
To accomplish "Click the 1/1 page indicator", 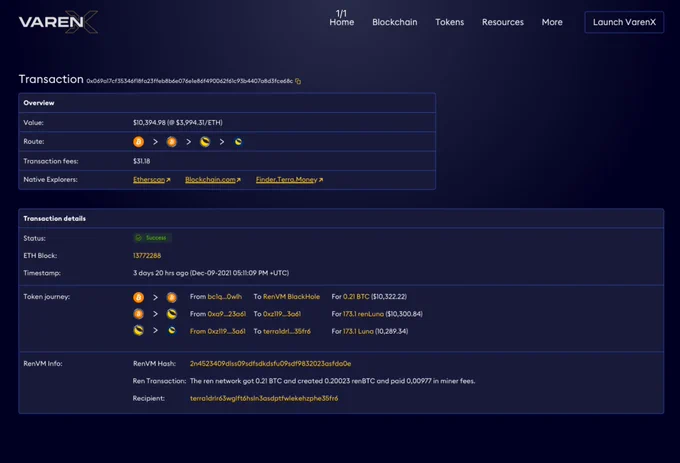I will point(341,13).
